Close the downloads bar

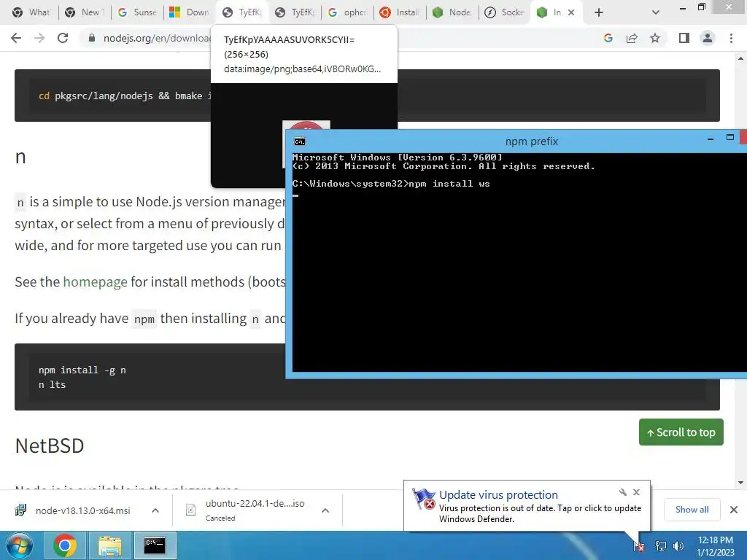734,510
